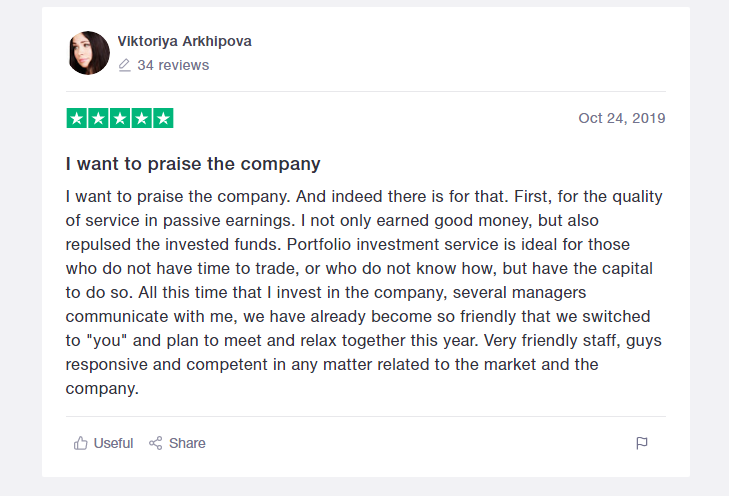
Task: Click the fifth green rating star
Action: pos(163,118)
